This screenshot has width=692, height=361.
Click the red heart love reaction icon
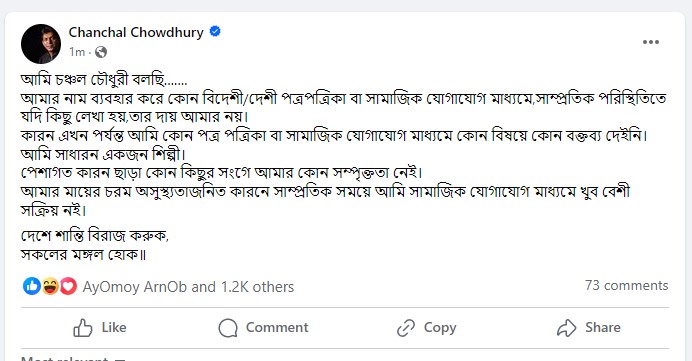[x=68, y=286]
